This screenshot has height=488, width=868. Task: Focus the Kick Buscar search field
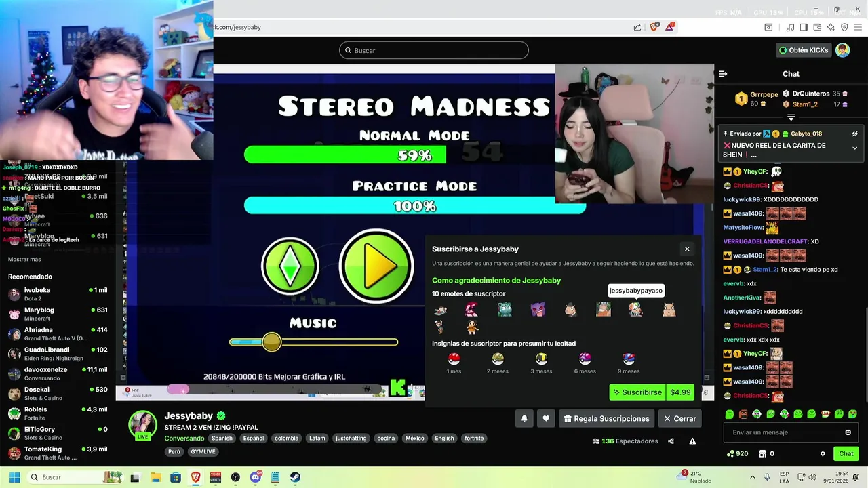[434, 50]
